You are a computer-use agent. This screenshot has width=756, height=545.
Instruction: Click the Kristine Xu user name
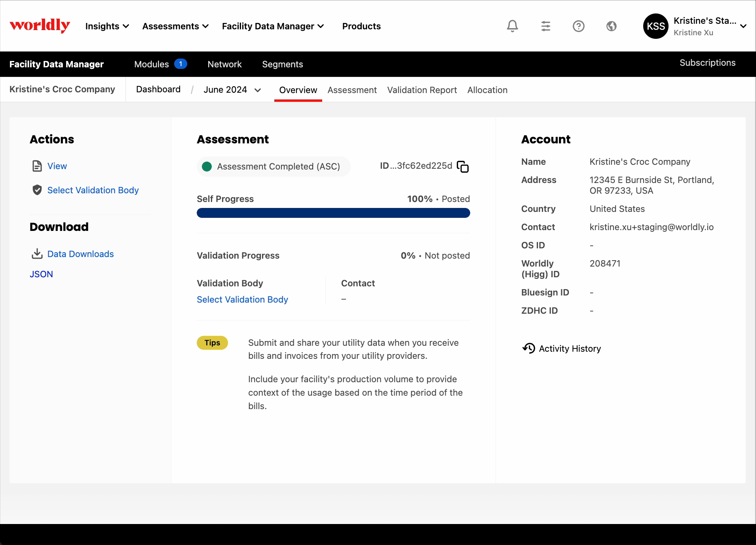pos(693,32)
